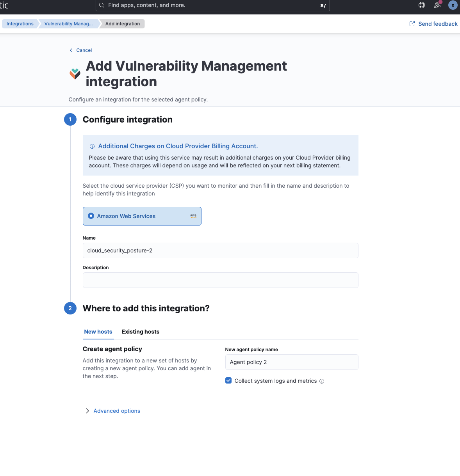Image resolution: width=460 pixels, height=476 pixels.
Task: Click the Elastic logo top left
Action: point(3,5)
